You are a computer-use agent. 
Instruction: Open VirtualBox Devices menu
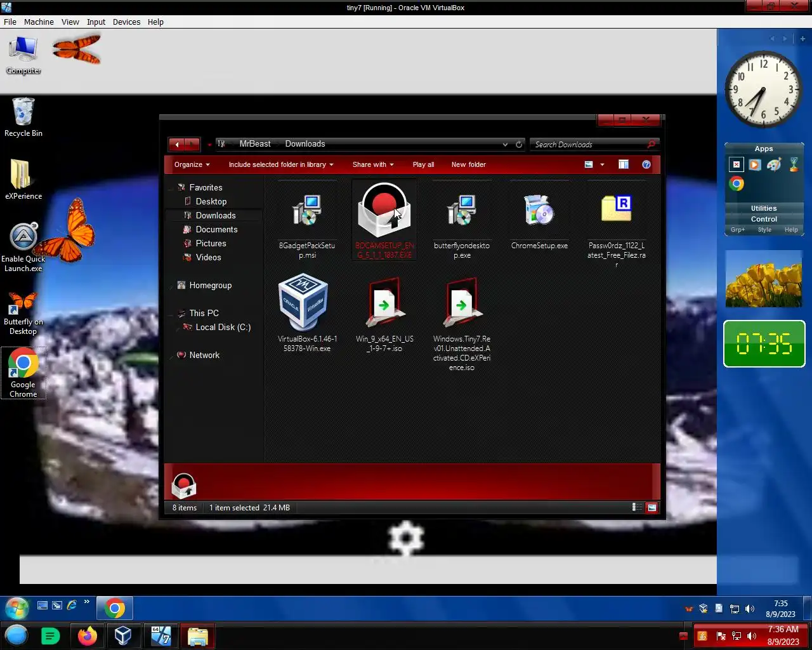point(127,22)
